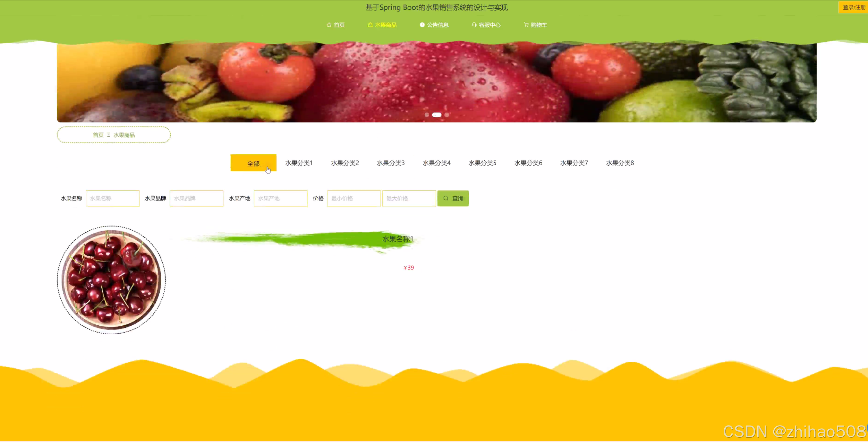Screen dimensions: 868x446
Task: Click the circle icon beside 公告信息
Action: pyautogui.click(x=422, y=25)
